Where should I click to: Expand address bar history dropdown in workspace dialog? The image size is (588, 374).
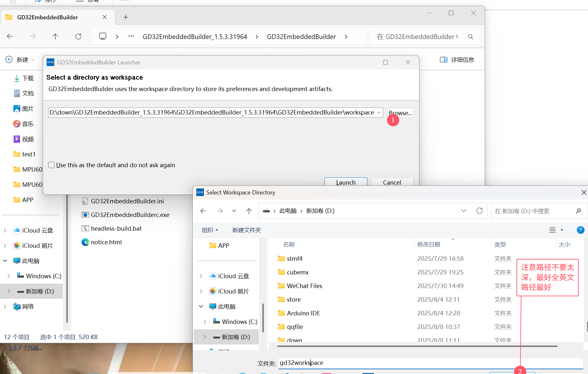coord(464,211)
